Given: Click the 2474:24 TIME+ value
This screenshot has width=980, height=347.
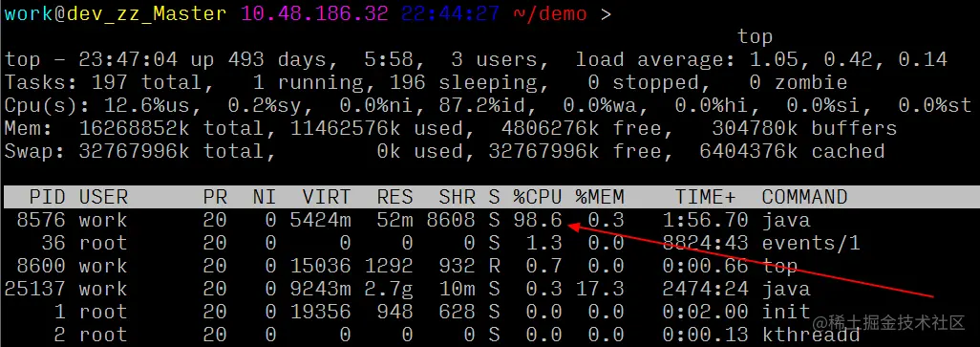Looking at the screenshot, I should coord(705,289).
